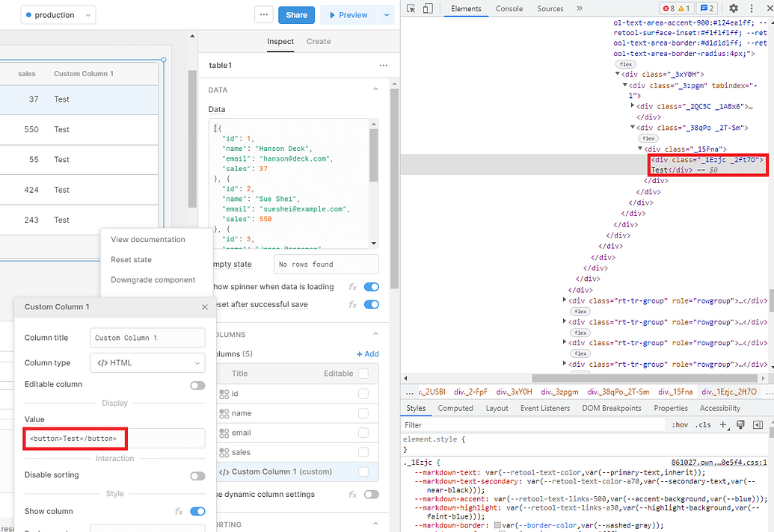Open the production environment dropdown
Image resolution: width=774 pixels, height=532 pixels.
[x=58, y=14]
